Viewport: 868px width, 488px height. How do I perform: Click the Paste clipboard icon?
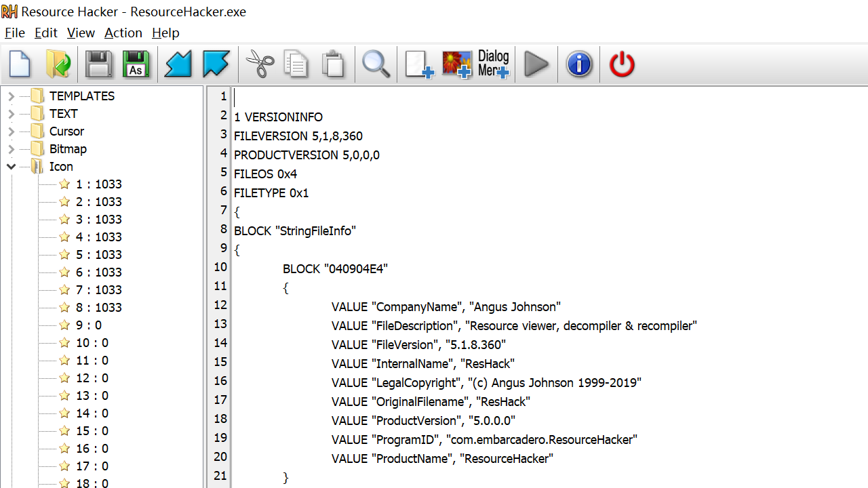click(333, 64)
